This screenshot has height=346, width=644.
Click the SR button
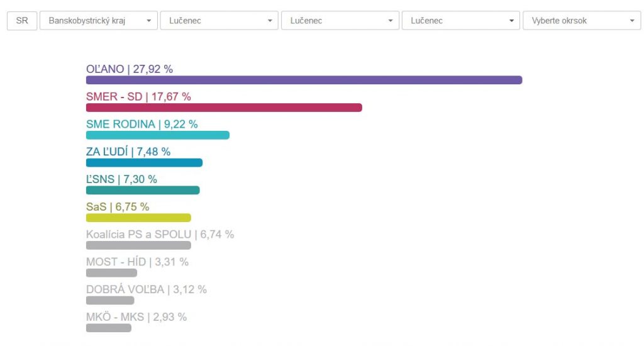point(22,21)
